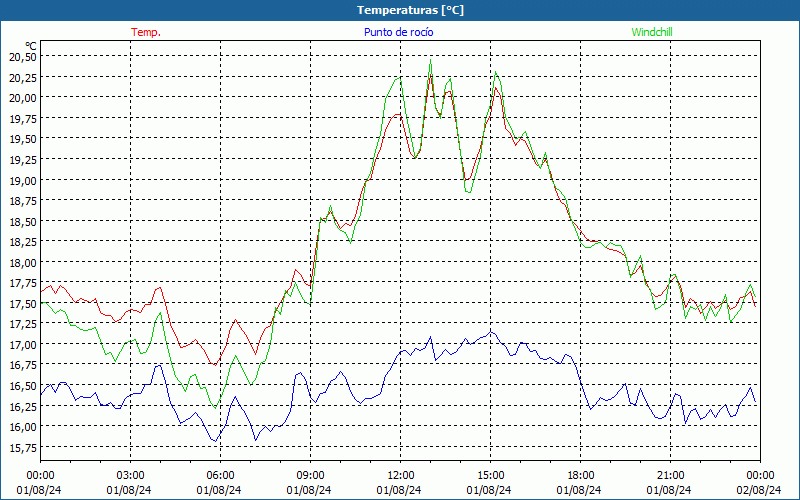Click the 17,00 y-axis value
The image size is (800, 500).
(x=22, y=344)
